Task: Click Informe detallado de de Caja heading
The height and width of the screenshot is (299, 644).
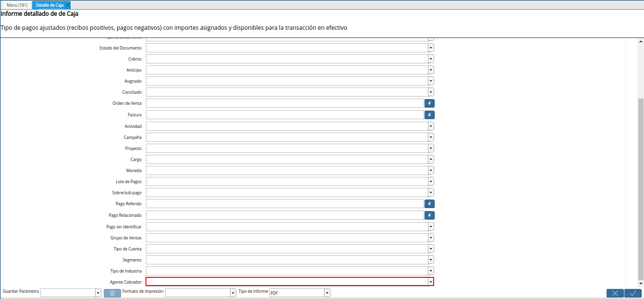Action: [x=39, y=14]
